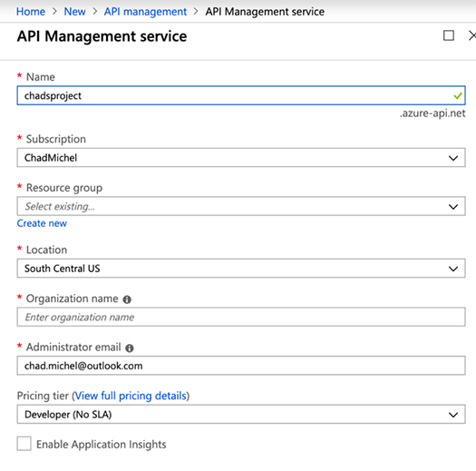
Task: Click the Administrator email input field
Action: 241,366
